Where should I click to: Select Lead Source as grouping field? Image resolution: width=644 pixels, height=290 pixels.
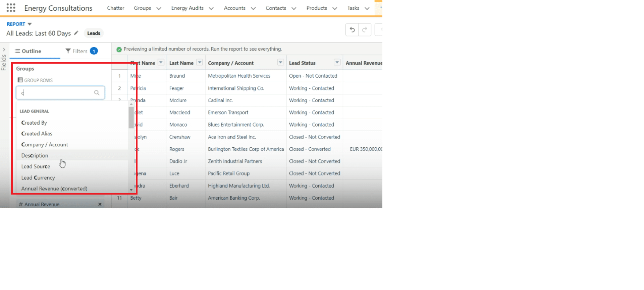coord(36,166)
